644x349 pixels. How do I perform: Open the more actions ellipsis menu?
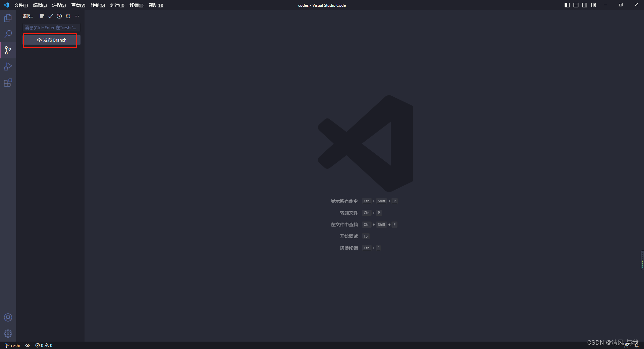(x=77, y=16)
